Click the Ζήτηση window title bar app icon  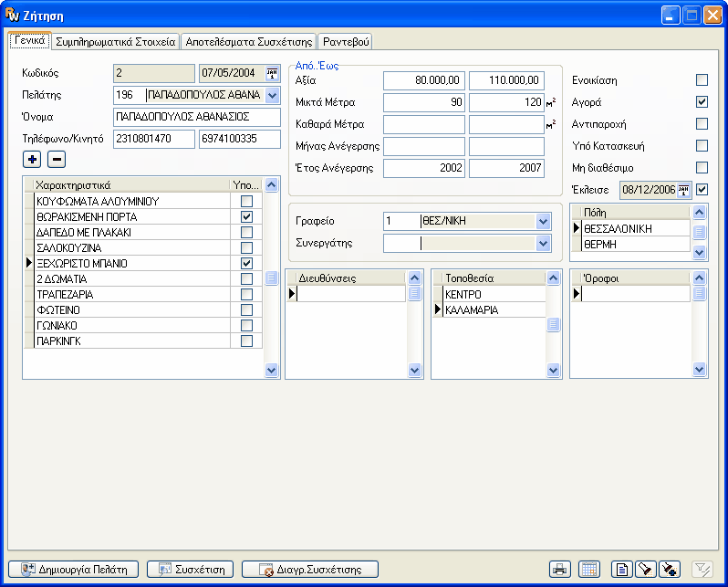(x=13, y=15)
